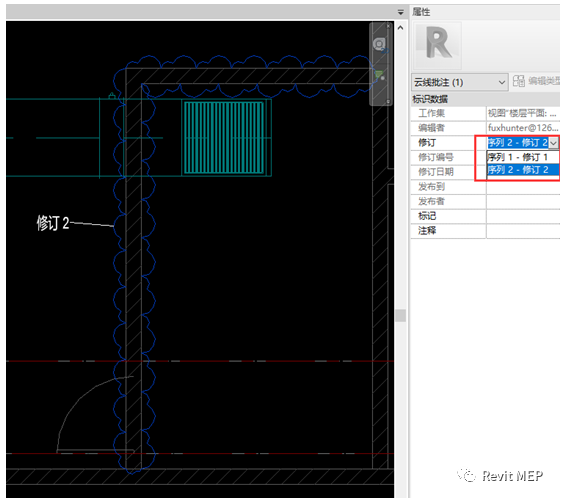The image size is (573, 501).
Task: Expand the 云线批注 (1) type selector
Action: point(460,82)
